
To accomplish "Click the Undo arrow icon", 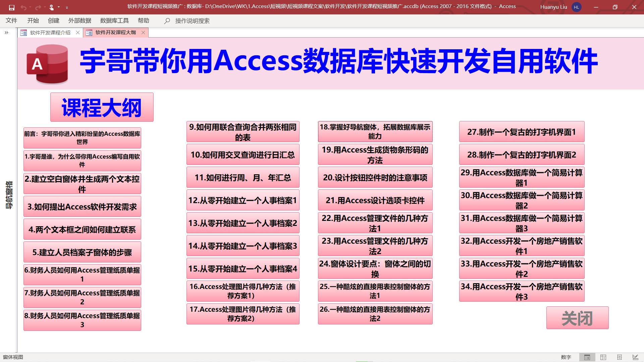I will tap(23, 7).
